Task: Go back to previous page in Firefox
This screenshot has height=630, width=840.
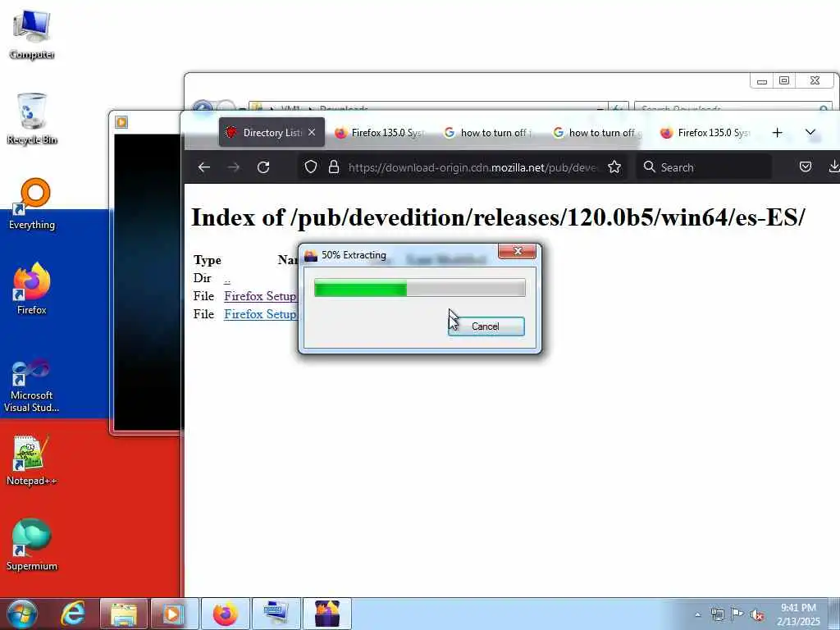Action: pyautogui.click(x=204, y=167)
